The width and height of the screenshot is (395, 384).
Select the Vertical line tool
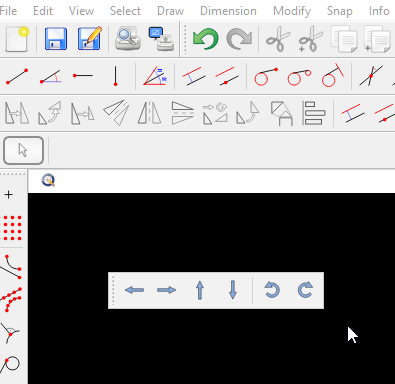(x=115, y=76)
